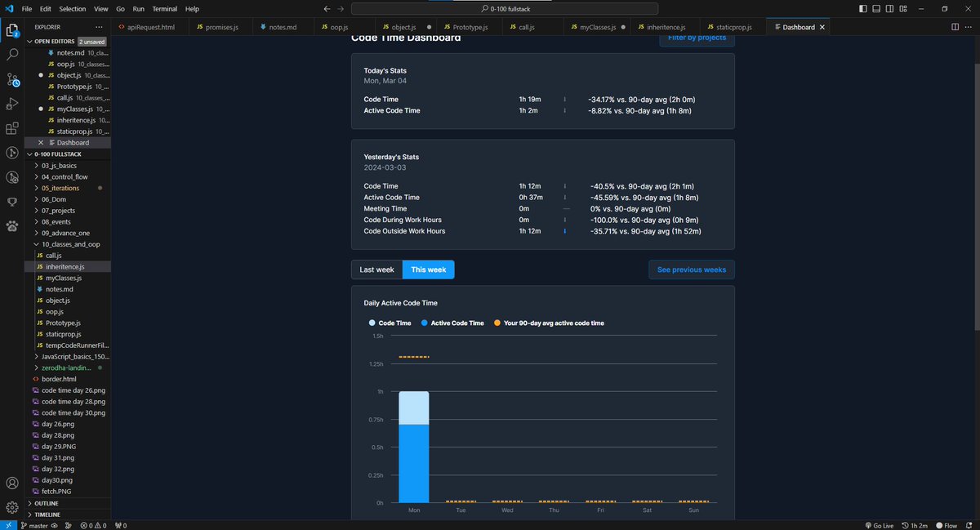Open the Accounts menu icon
Image resolution: width=980 pixels, height=530 pixels.
12,483
